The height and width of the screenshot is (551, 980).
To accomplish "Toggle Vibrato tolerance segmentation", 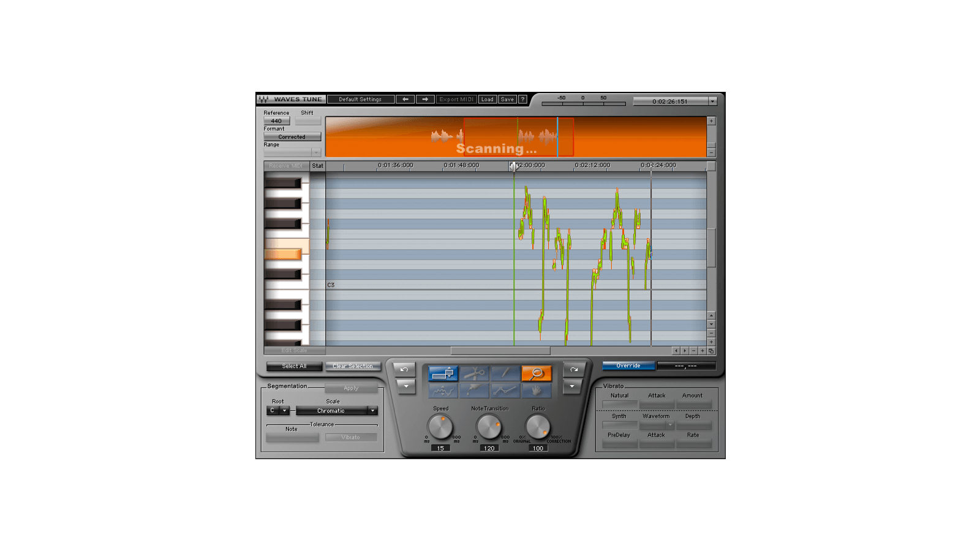I will [351, 437].
